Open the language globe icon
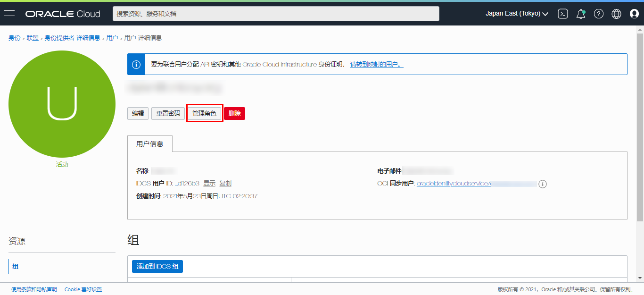 616,14
